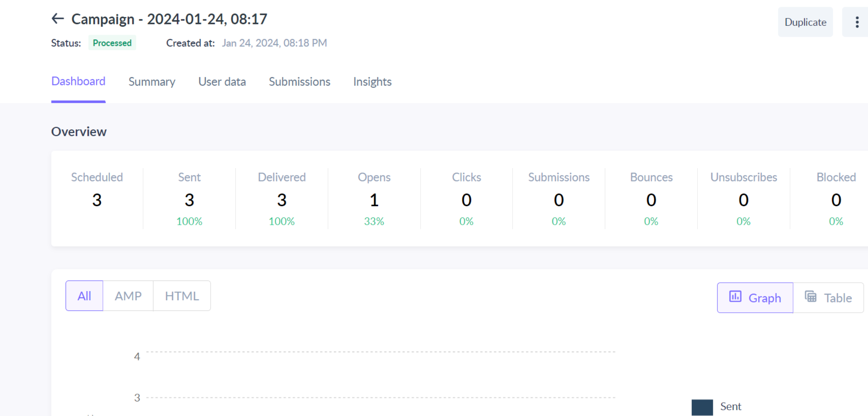868x416 pixels.
Task: Click the Bounces metric card
Action: click(651, 199)
